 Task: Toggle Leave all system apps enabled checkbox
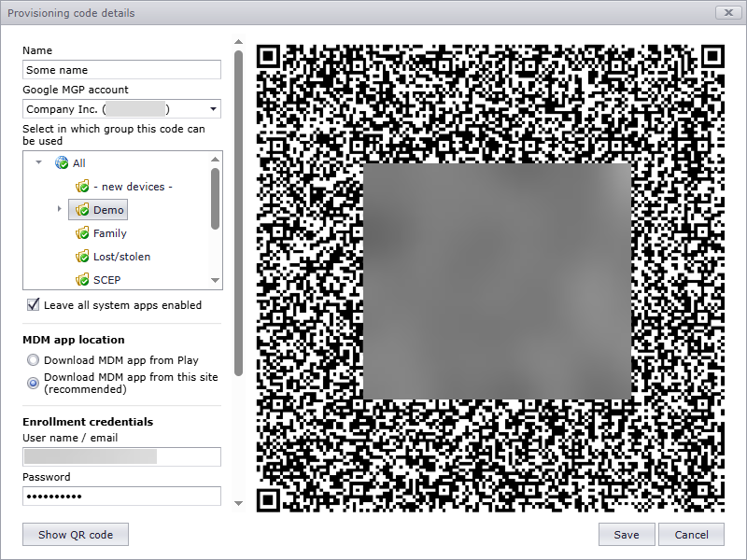(x=34, y=305)
